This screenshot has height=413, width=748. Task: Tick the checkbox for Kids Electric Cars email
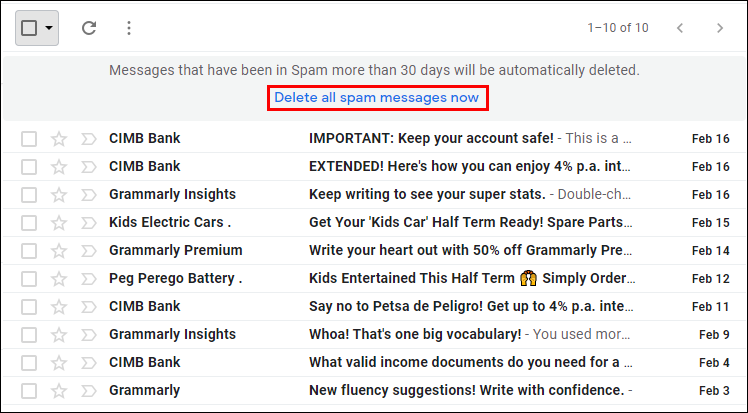coord(29,222)
